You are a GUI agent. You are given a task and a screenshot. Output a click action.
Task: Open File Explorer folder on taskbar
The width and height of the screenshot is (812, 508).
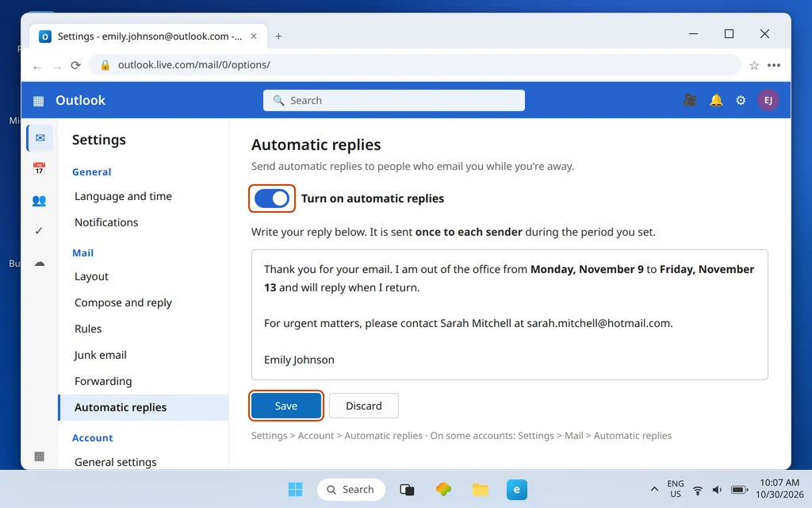pos(481,489)
